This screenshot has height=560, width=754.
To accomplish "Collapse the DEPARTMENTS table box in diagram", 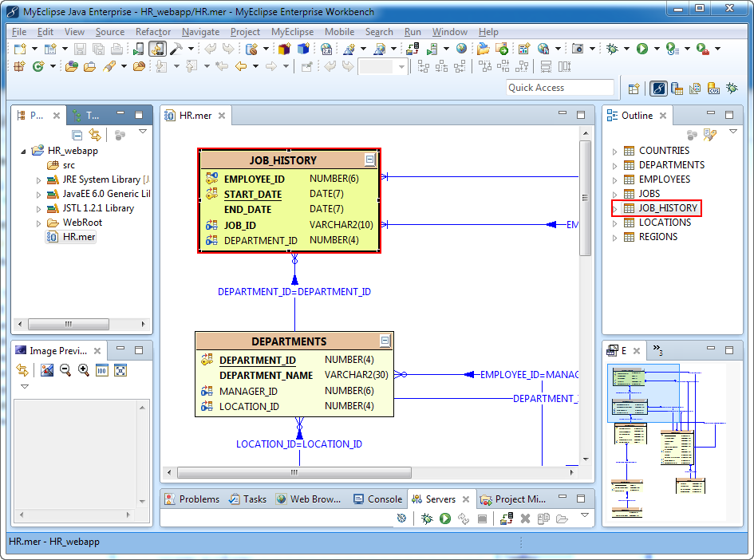I will point(385,341).
